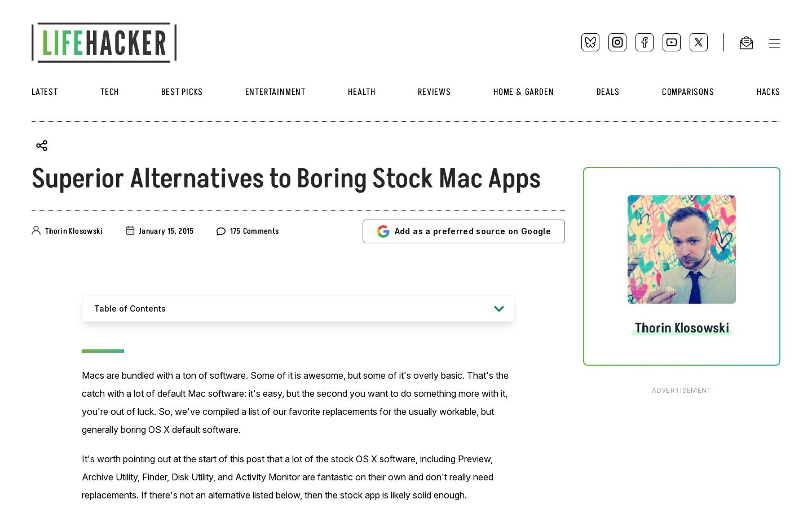
Task: Open the Hacks section
Action: pyautogui.click(x=768, y=92)
